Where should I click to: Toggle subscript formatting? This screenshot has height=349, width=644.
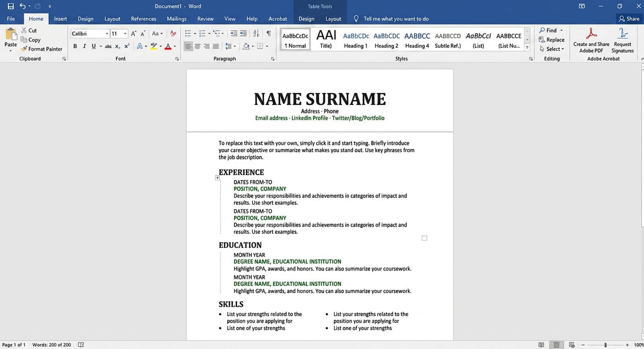point(118,46)
